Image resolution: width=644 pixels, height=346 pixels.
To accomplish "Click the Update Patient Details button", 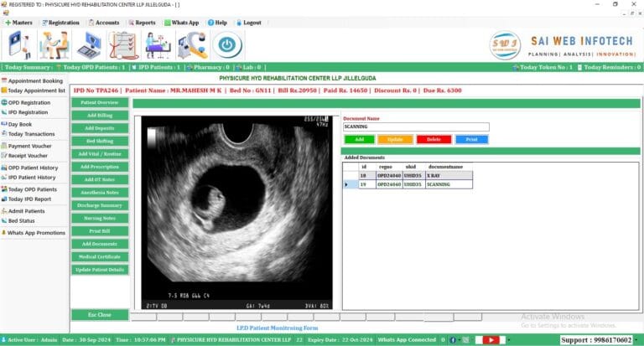I will coord(100,270).
